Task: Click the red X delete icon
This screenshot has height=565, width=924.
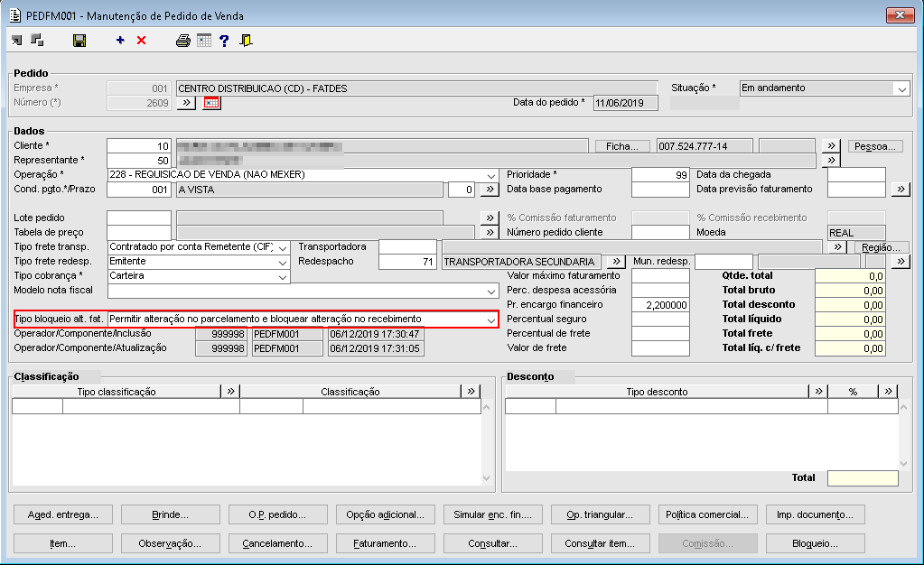Action: [142, 40]
